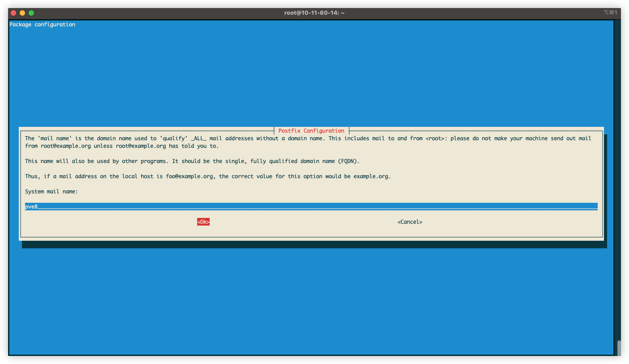Click the ⌥⌘1 shortcut indicator in title bar

click(x=610, y=13)
